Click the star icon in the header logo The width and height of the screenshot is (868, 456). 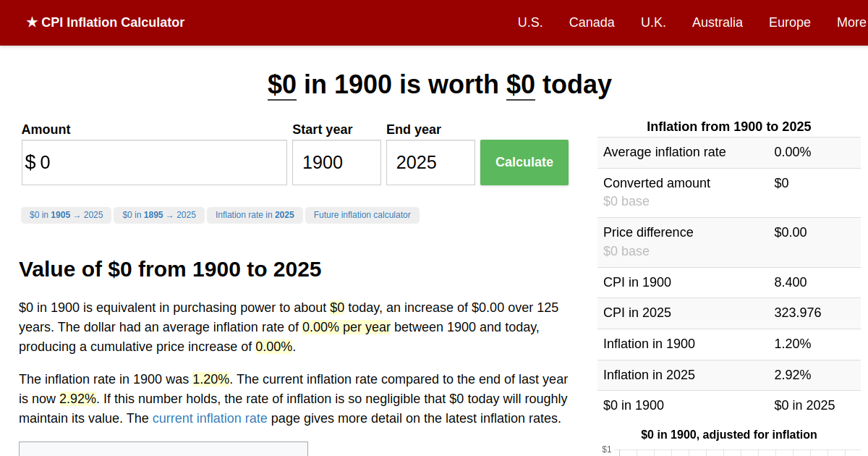pos(32,22)
